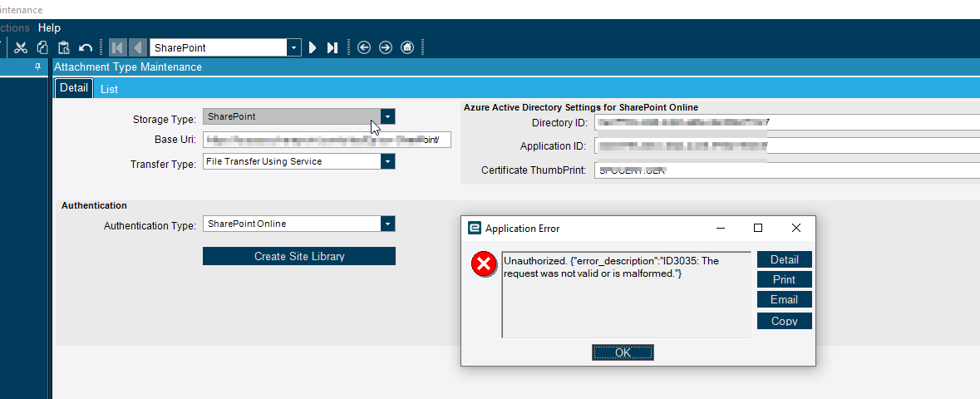Click the Application ID field
This screenshot has width=980, height=399.
787,146
